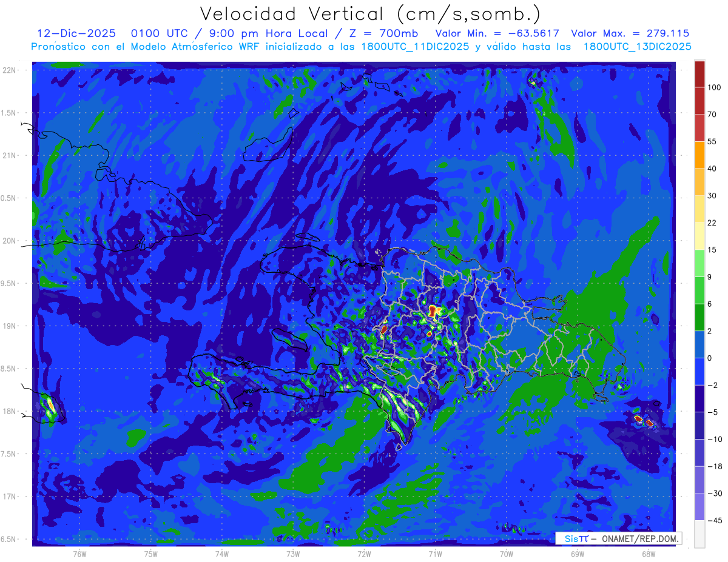Pick the red swatch between 70 and 100

699,101
